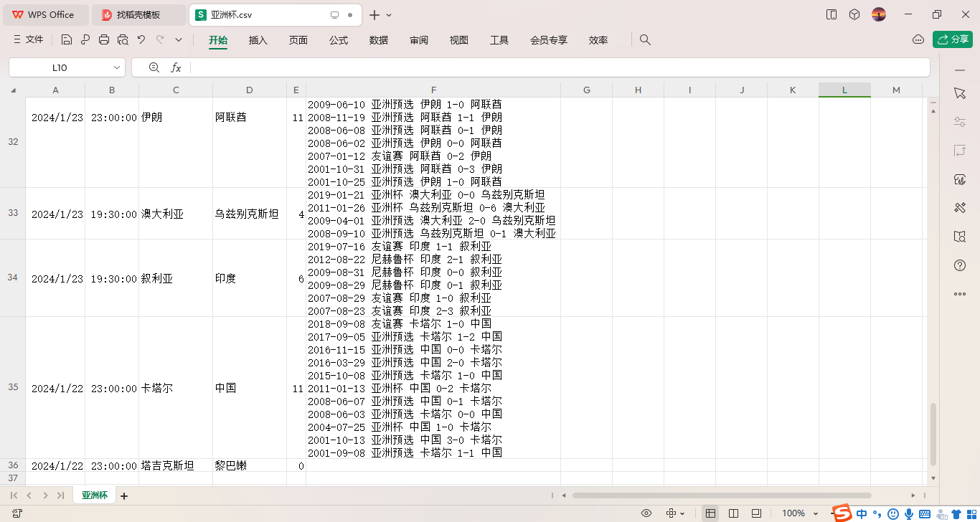This screenshot has height=522, width=980.
Task: Click the print icon in quick toolbar
Action: tap(104, 40)
